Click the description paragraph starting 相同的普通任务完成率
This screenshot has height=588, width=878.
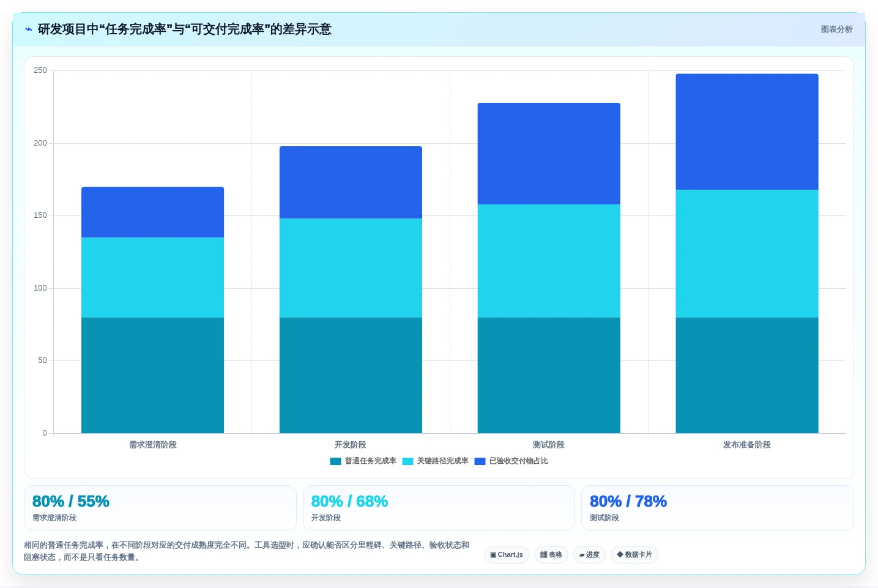point(247,551)
